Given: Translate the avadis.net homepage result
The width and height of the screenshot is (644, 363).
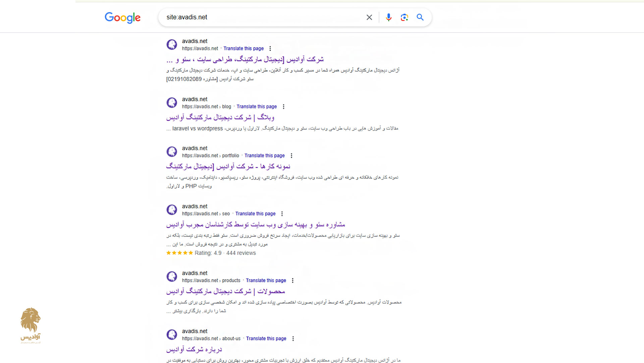Looking at the screenshot, I should coord(244,49).
